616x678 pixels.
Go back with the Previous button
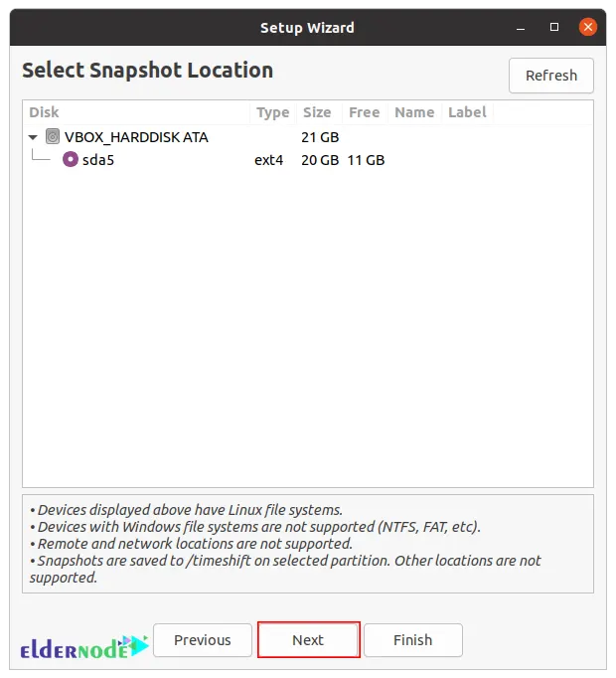[x=203, y=640]
